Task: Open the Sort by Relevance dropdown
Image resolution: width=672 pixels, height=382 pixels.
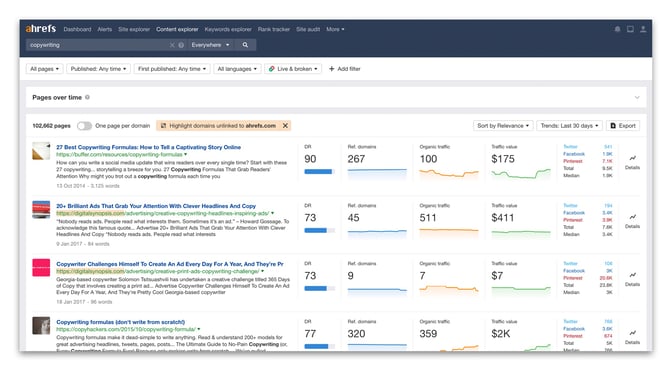Action: click(503, 126)
